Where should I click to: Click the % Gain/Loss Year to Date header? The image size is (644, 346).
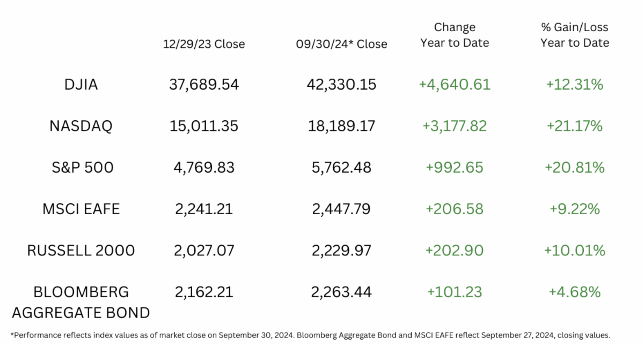coord(575,35)
